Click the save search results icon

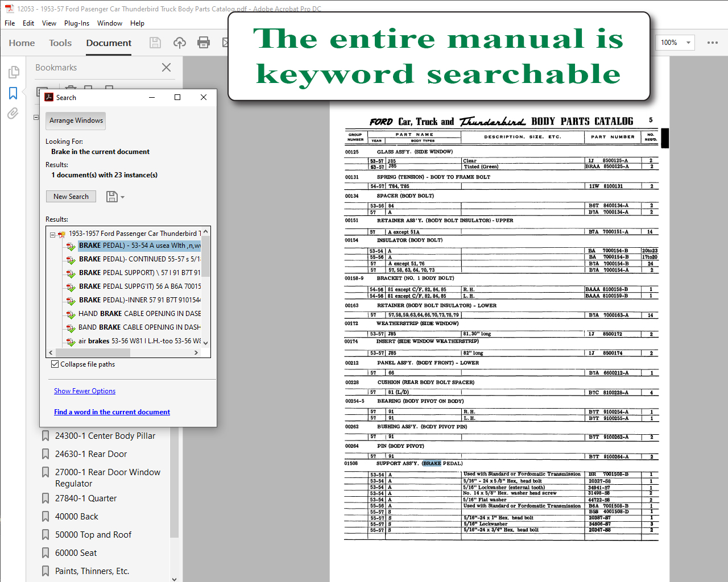(112, 197)
